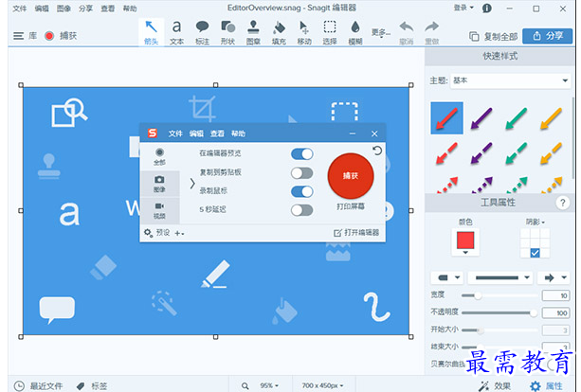The width and height of the screenshot is (581, 392).
Task: Toggle Record Cursor (录制鼠标) switch
Action: coord(302,191)
